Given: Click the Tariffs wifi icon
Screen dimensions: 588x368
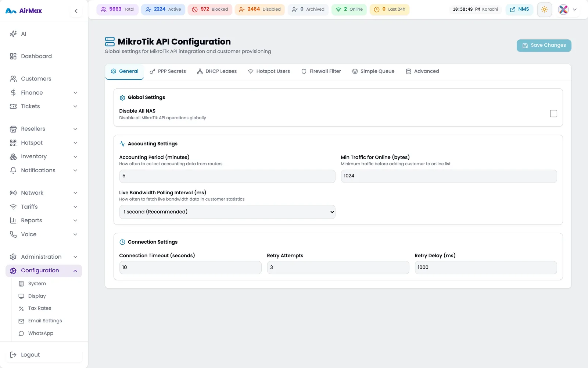Looking at the screenshot, I should tap(13, 207).
